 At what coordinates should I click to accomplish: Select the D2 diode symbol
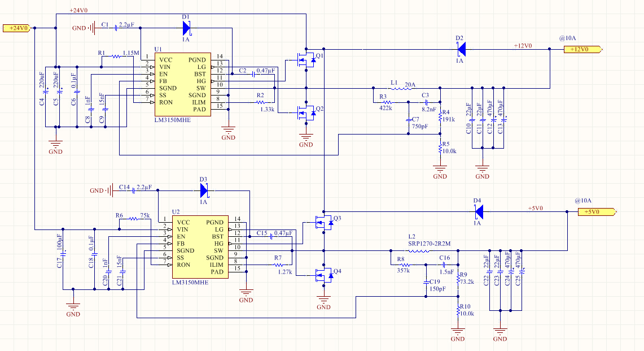coord(461,49)
